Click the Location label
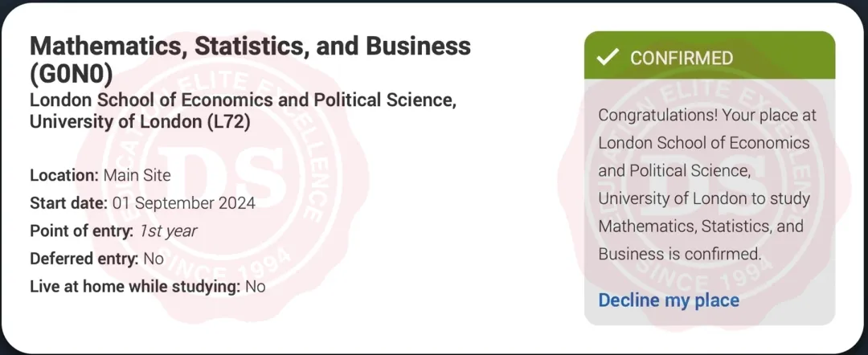This screenshot has width=868, height=355. pyautogui.click(x=64, y=175)
